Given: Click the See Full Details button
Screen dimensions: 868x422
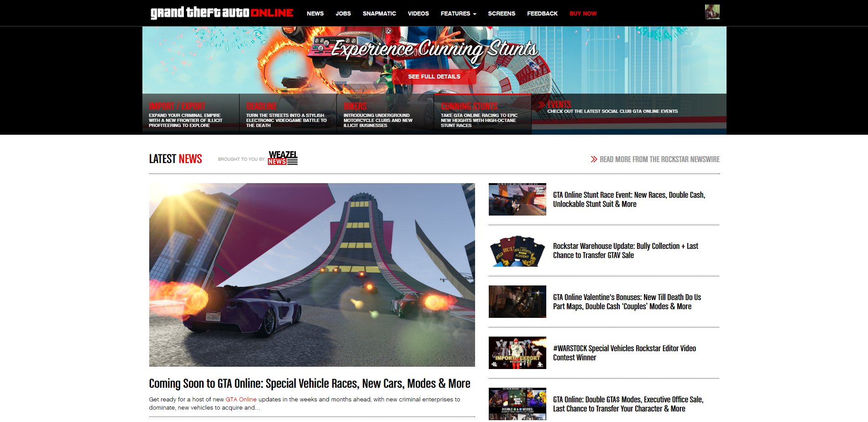Looking at the screenshot, I should [x=434, y=77].
